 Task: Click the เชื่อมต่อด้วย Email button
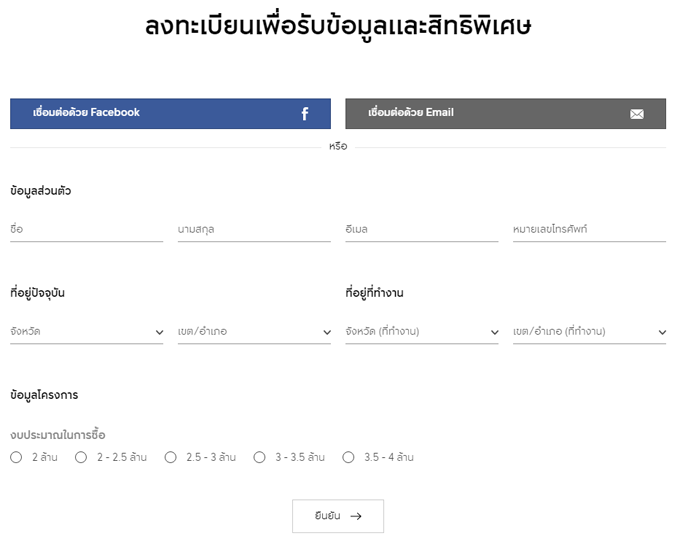505,113
